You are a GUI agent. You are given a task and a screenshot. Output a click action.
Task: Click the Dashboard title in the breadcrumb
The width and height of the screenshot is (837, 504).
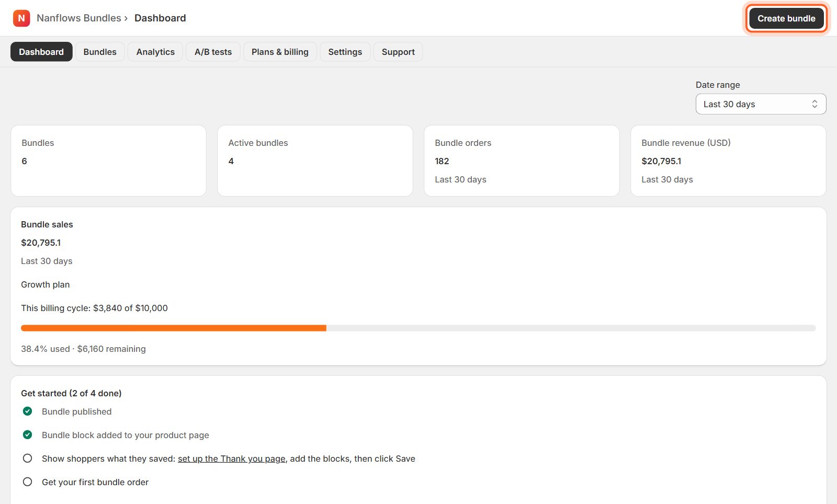(x=160, y=18)
